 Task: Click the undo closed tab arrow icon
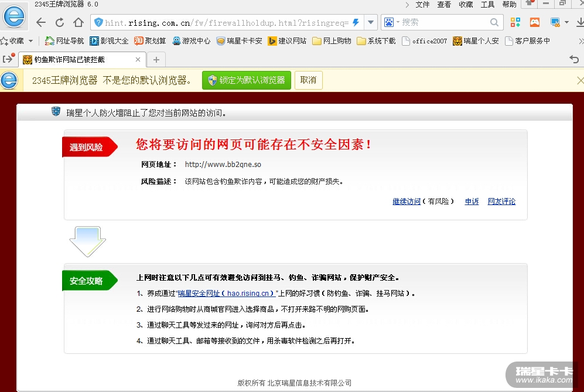click(x=574, y=59)
